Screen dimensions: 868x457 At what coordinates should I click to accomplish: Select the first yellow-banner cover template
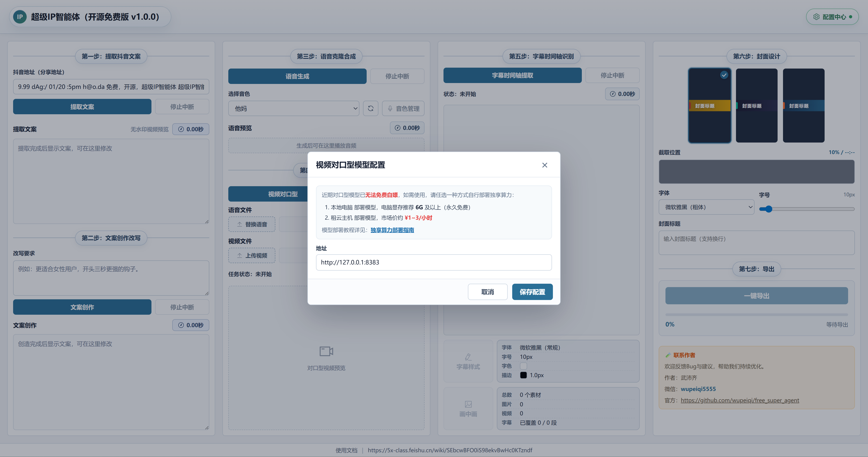(709, 106)
